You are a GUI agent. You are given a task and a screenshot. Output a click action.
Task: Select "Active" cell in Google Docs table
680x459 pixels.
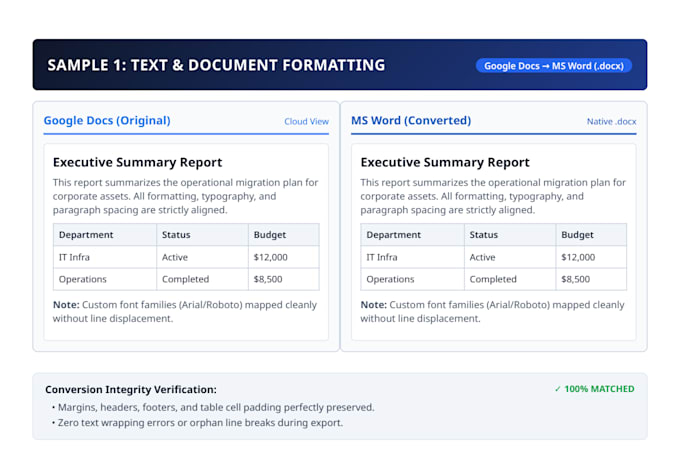pos(203,257)
